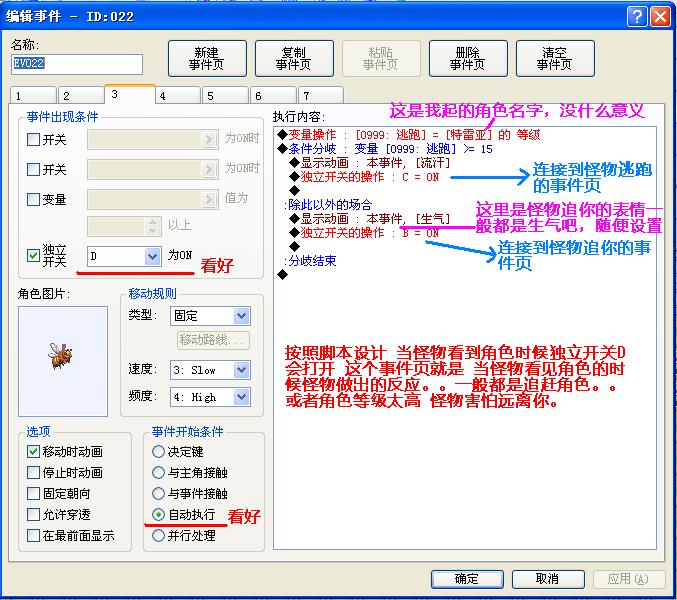Open the 速度 3: Slow dropdown
Screen dimensions: 677x600
[x=242, y=370]
